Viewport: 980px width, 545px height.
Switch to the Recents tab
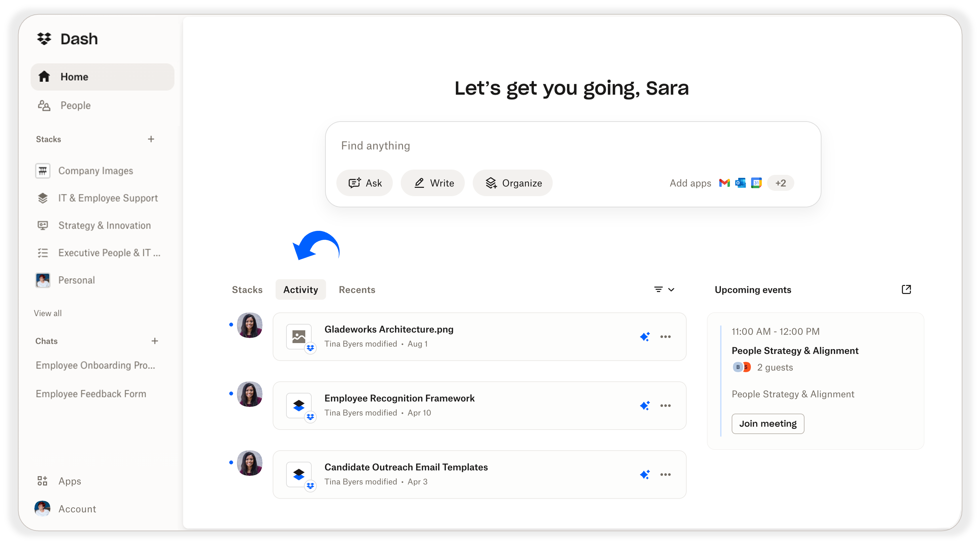coord(357,289)
